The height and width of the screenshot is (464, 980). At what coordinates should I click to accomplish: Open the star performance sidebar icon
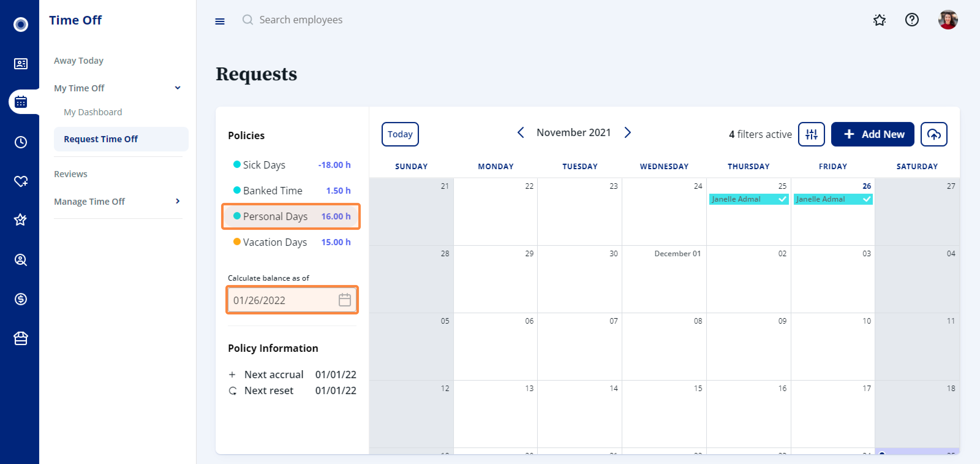click(21, 220)
